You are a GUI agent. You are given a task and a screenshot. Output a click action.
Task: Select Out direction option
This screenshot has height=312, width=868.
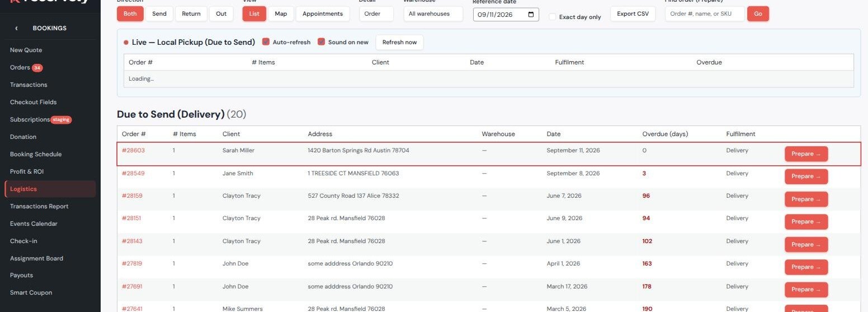(221, 14)
